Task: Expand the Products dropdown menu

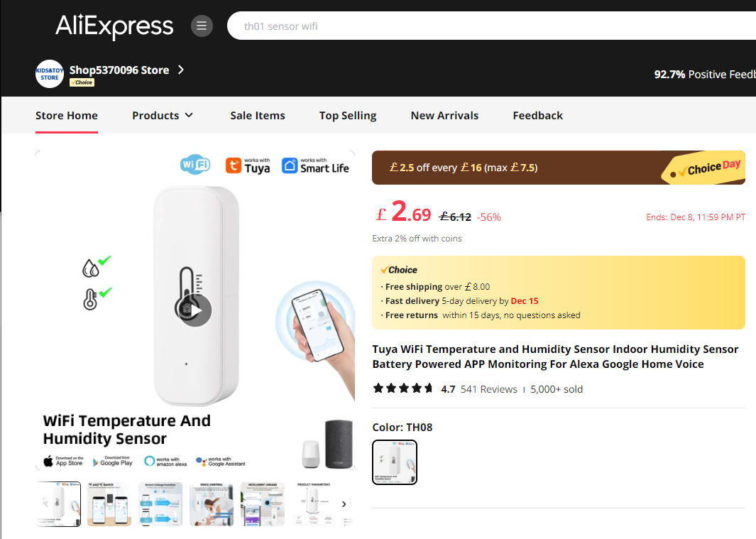Action: coord(163,116)
